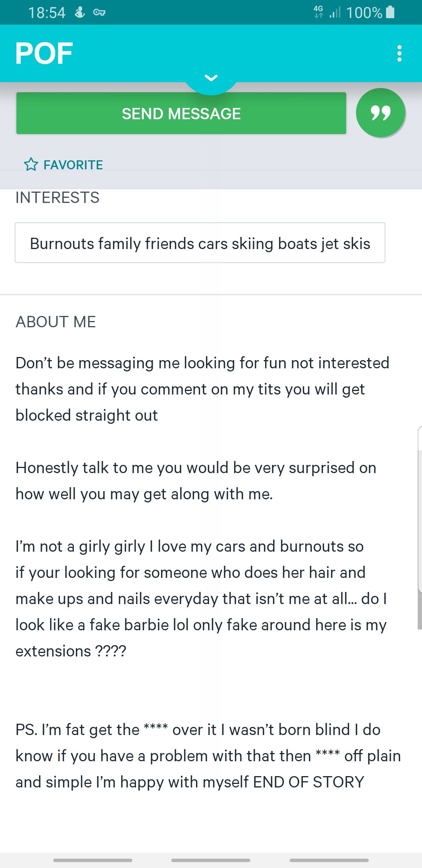Expand the header with down chevron

(211, 78)
